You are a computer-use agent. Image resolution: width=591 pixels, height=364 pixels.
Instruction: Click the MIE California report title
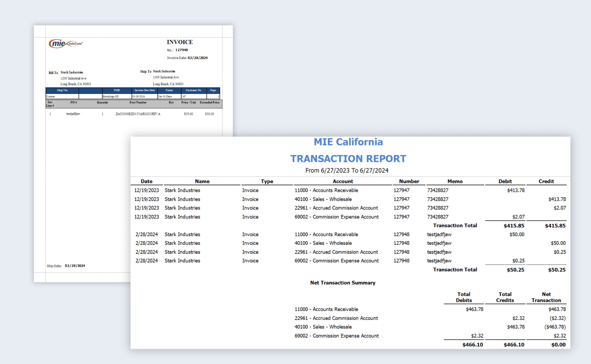tap(348, 142)
